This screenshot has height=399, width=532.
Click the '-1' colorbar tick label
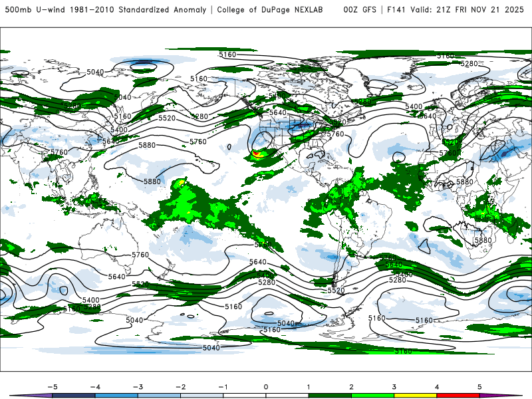point(223,387)
